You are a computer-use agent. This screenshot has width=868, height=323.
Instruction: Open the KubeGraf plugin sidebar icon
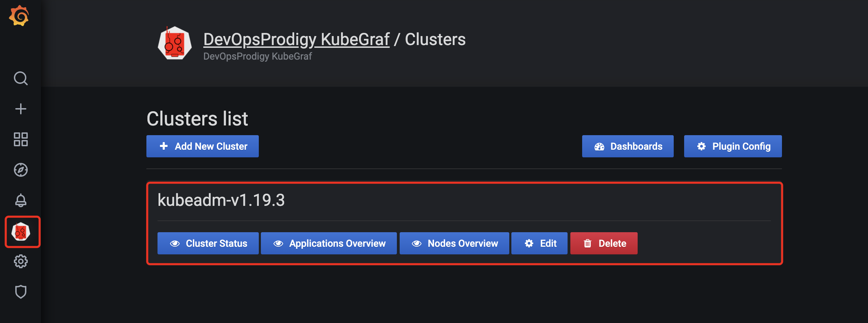[21, 232]
